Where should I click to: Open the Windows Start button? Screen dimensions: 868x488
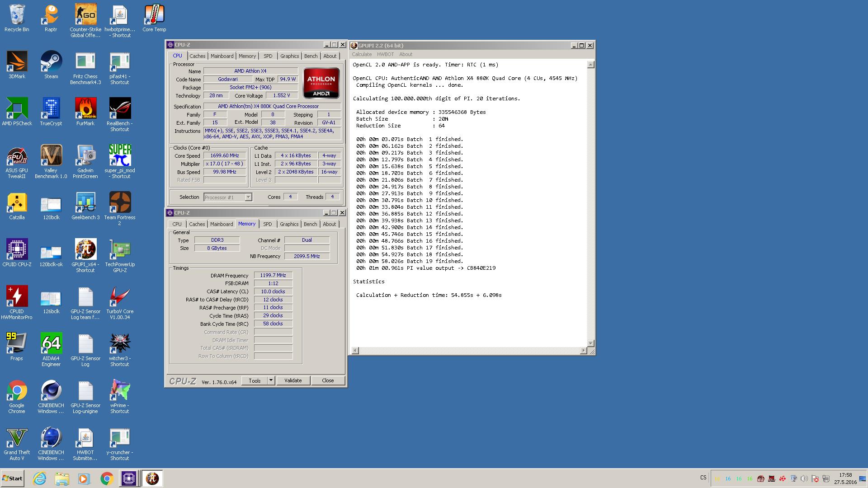pyautogui.click(x=12, y=479)
